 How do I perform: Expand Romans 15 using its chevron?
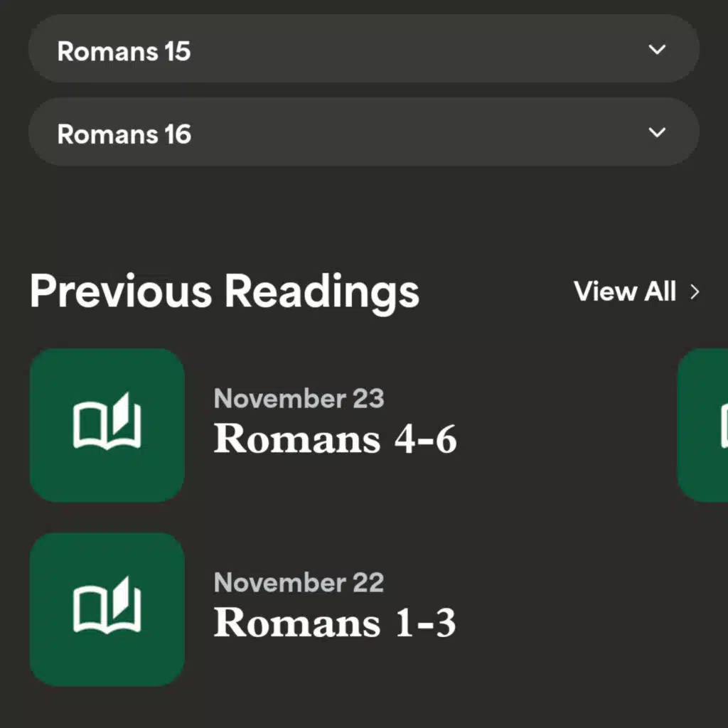point(658,50)
